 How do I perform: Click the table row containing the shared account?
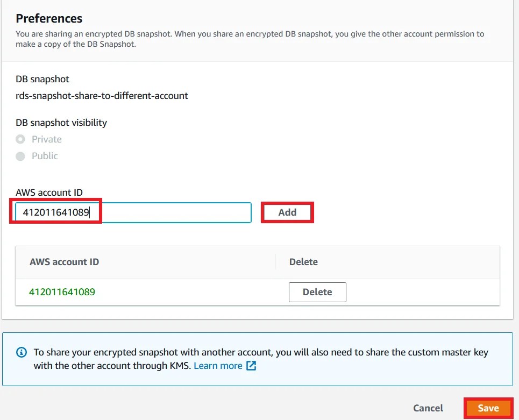click(161, 292)
